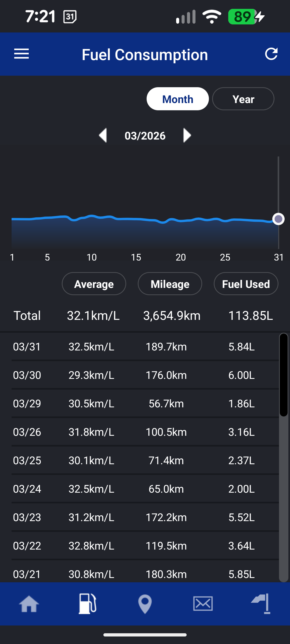The image size is (290, 644).
Task: Select the 03/22 date cell
Action: click(x=27, y=546)
